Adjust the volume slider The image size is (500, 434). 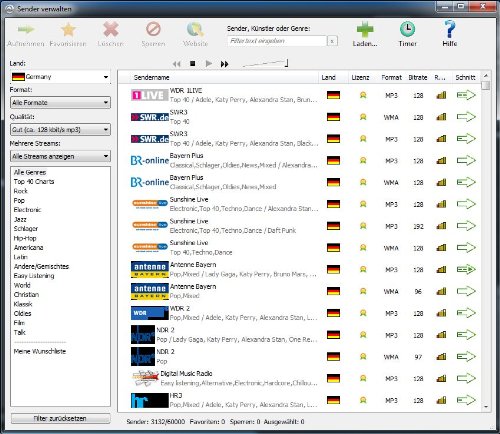point(265,63)
